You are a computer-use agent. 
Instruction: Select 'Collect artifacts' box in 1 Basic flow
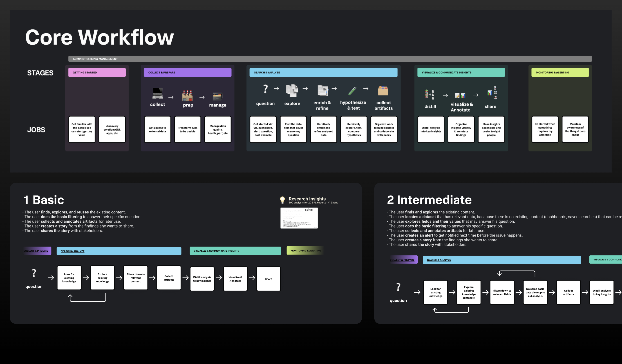pyautogui.click(x=169, y=278)
